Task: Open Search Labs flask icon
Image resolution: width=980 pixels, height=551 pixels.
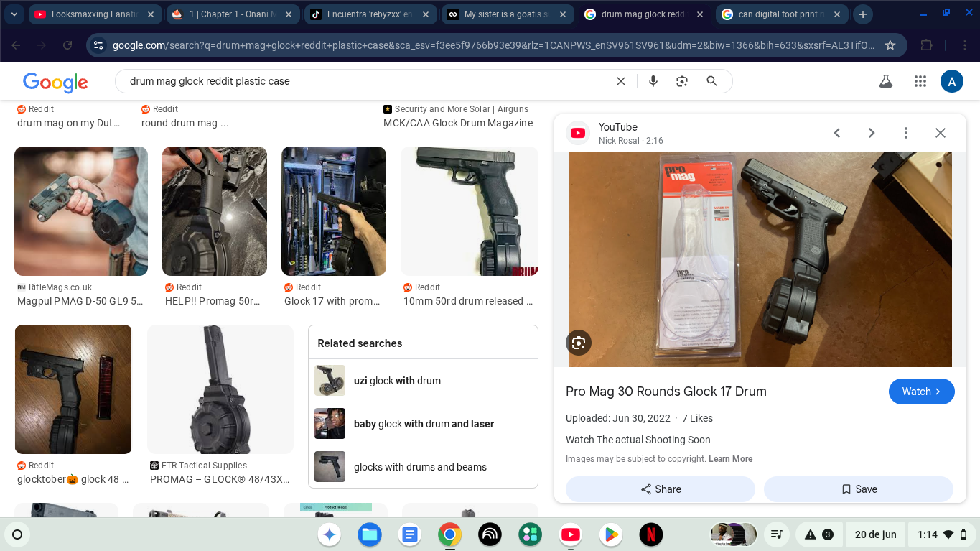Action: click(x=886, y=81)
